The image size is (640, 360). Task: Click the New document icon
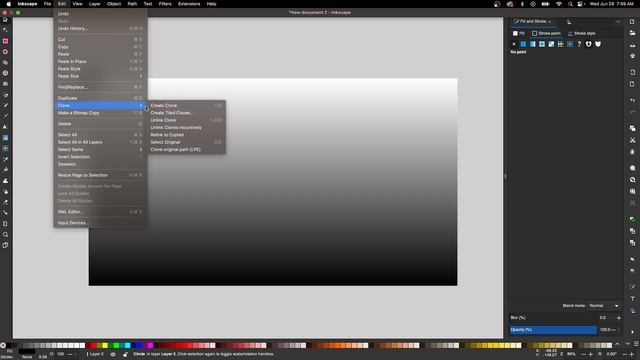(x=632, y=21)
